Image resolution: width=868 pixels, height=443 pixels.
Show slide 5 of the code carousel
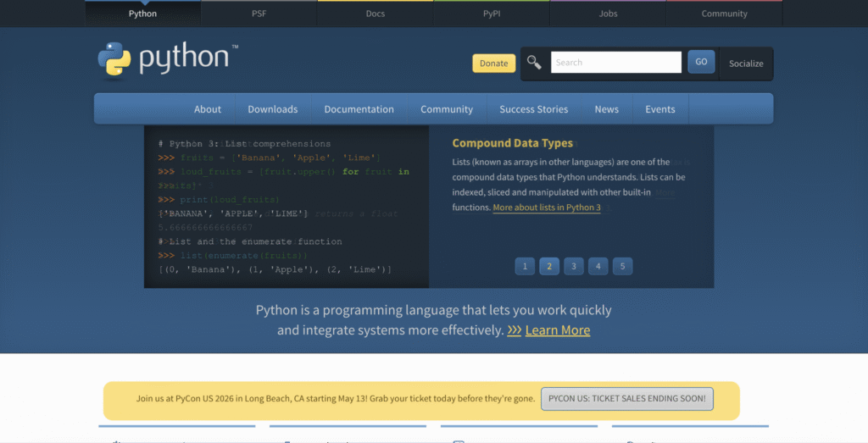click(x=622, y=266)
